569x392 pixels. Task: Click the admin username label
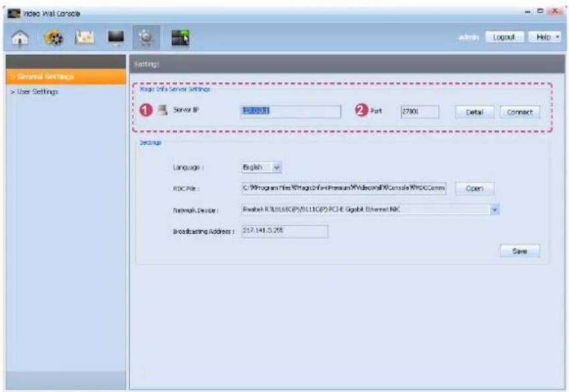469,37
